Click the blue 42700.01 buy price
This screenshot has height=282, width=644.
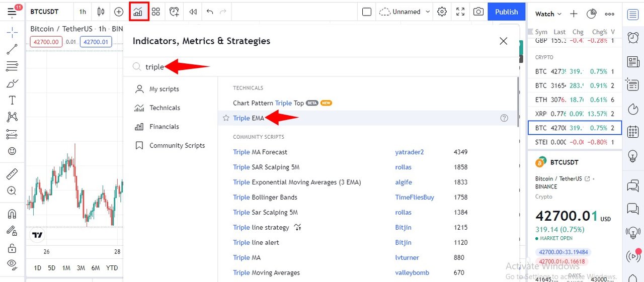click(x=96, y=42)
